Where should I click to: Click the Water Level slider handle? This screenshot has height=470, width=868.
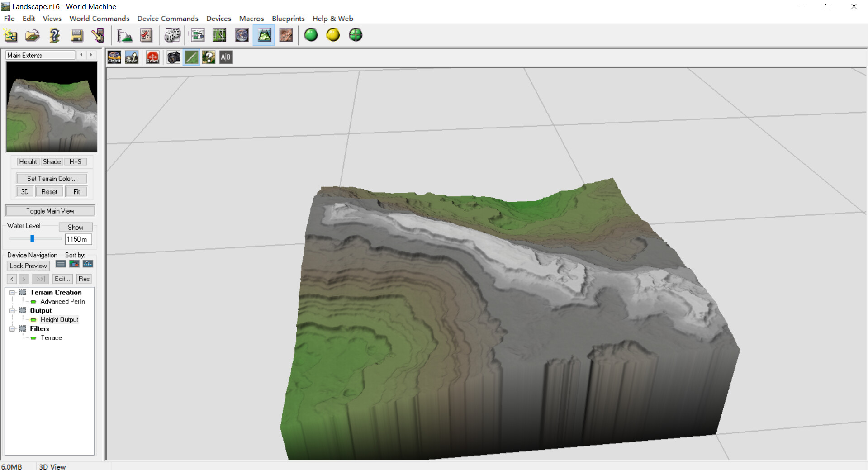pos(32,238)
